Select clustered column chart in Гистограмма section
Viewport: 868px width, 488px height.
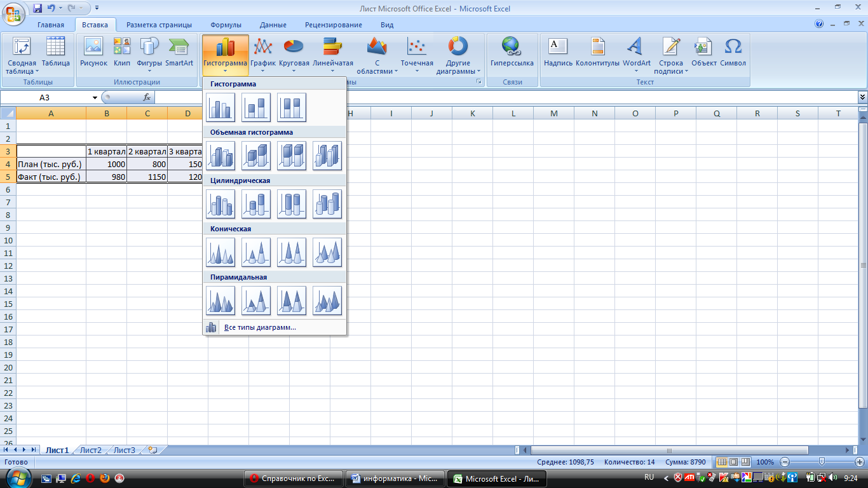point(220,107)
